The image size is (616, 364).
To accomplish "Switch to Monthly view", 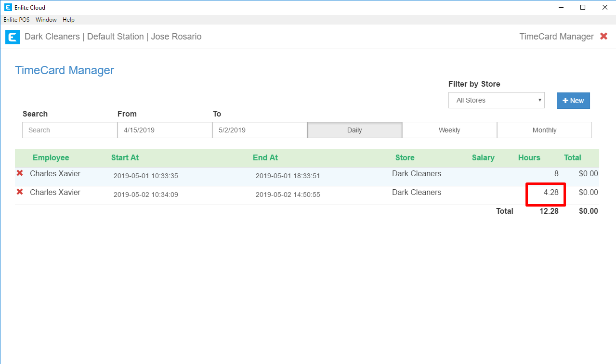I will [544, 130].
